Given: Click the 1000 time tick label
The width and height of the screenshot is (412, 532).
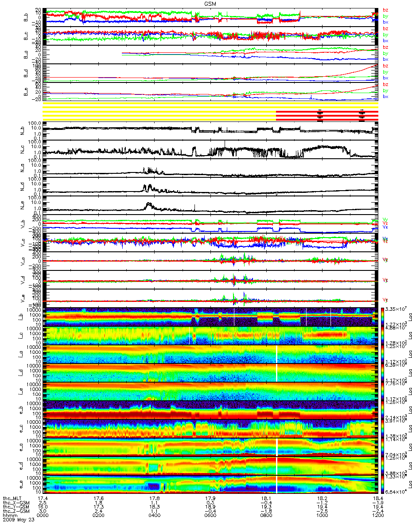Looking at the screenshot, I should pyautogui.click(x=323, y=515).
